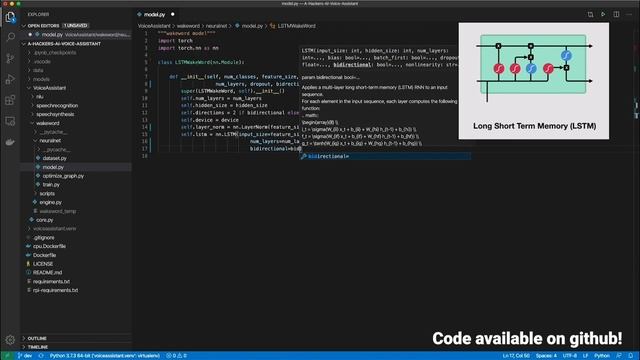Open the Explorer view in the activity bar
The image size is (640, 360).
10,17
